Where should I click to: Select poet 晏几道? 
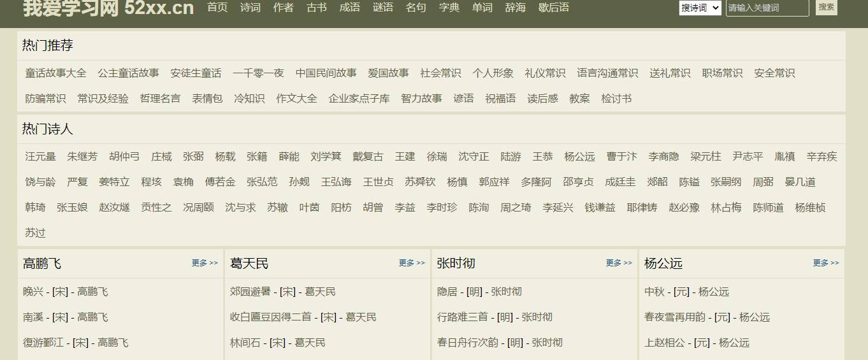(800, 182)
